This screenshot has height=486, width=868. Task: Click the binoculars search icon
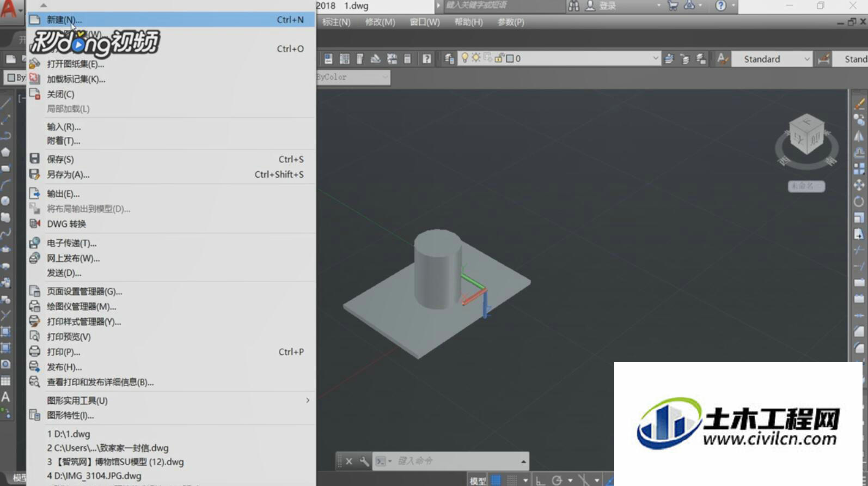(574, 6)
